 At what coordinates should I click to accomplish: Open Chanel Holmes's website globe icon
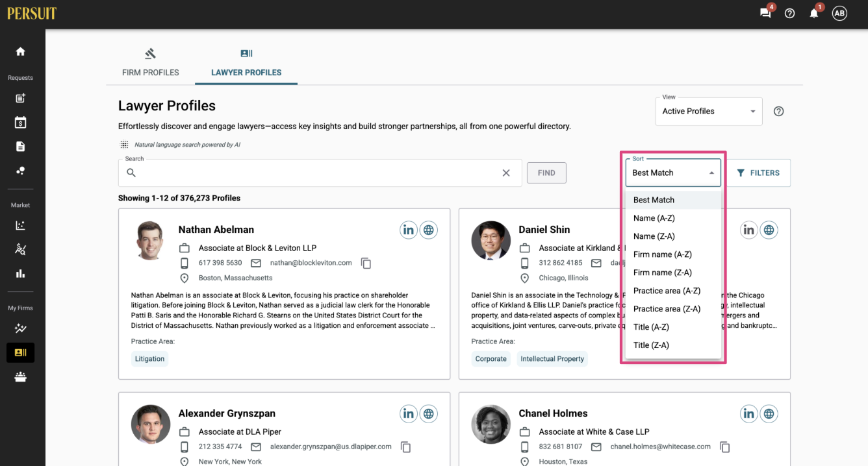click(769, 413)
